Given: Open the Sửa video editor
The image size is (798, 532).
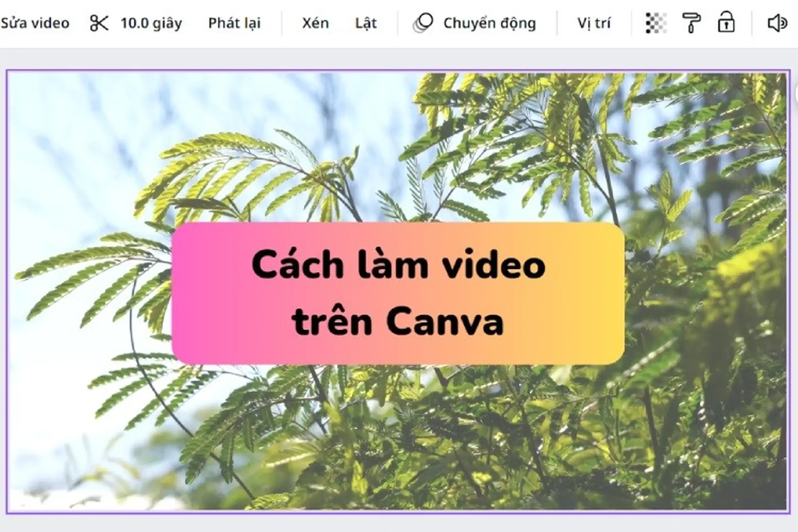Looking at the screenshot, I should [35, 23].
